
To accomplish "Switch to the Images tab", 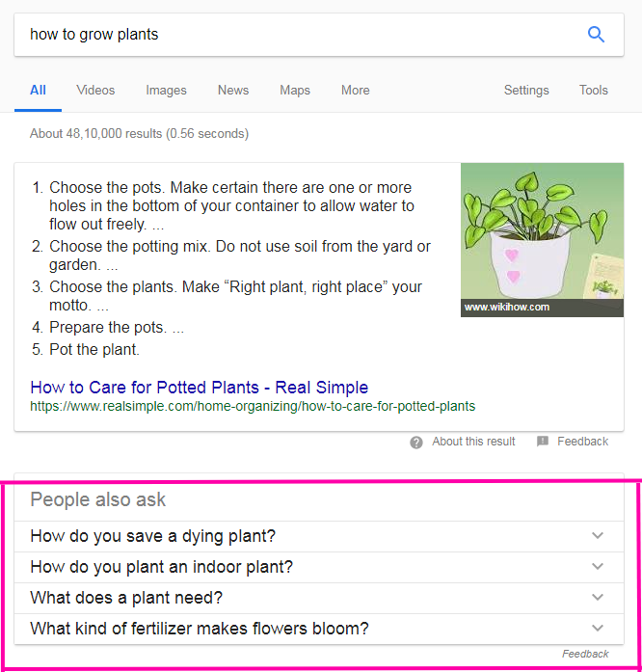I will click(x=167, y=90).
